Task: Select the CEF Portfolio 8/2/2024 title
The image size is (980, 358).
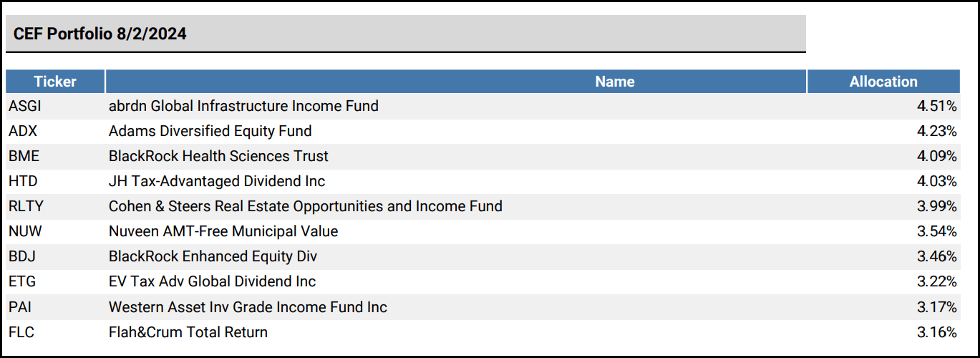Action: [100, 34]
